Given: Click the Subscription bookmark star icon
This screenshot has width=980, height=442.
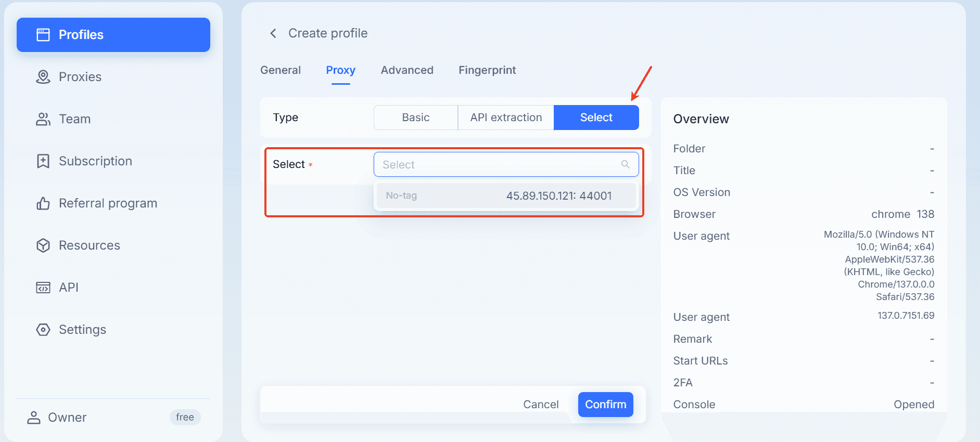Looking at the screenshot, I should [43, 161].
